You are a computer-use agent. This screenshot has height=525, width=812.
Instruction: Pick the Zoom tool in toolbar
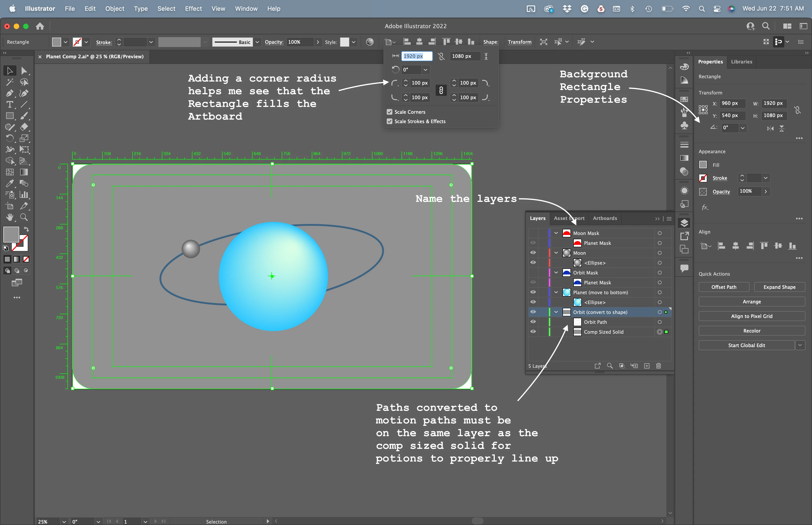click(24, 217)
